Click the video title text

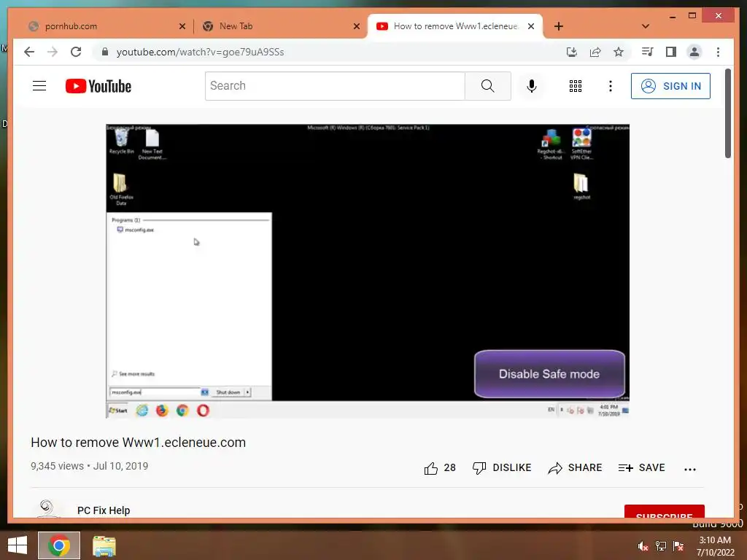click(138, 443)
